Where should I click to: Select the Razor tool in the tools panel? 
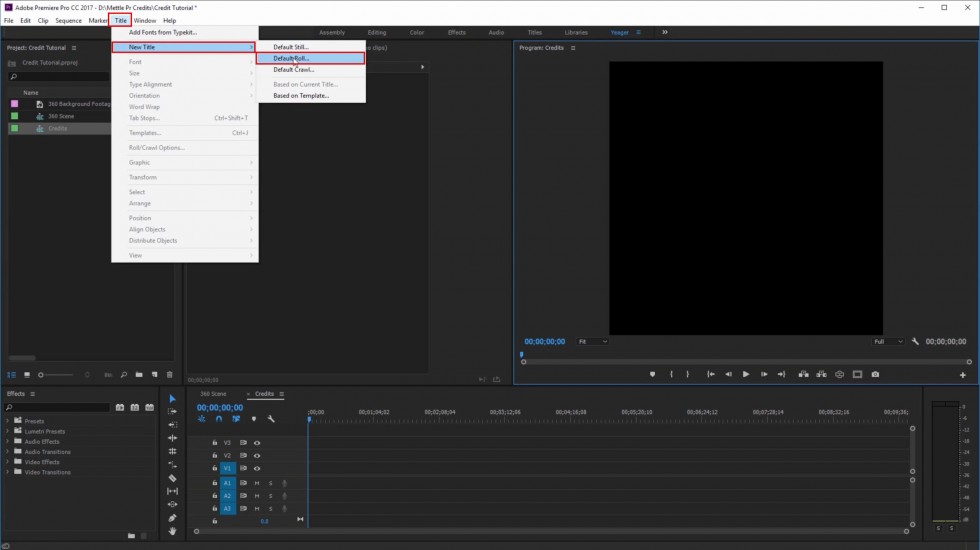coord(172,478)
